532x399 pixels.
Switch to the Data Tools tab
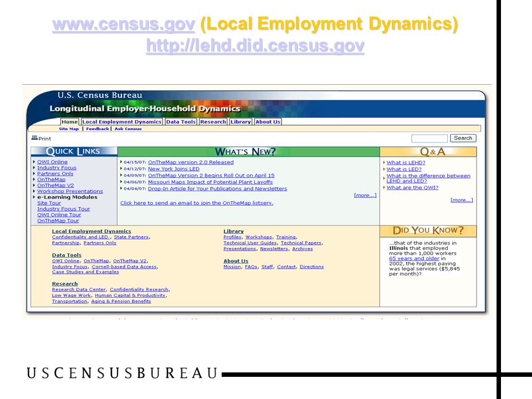pyautogui.click(x=181, y=122)
